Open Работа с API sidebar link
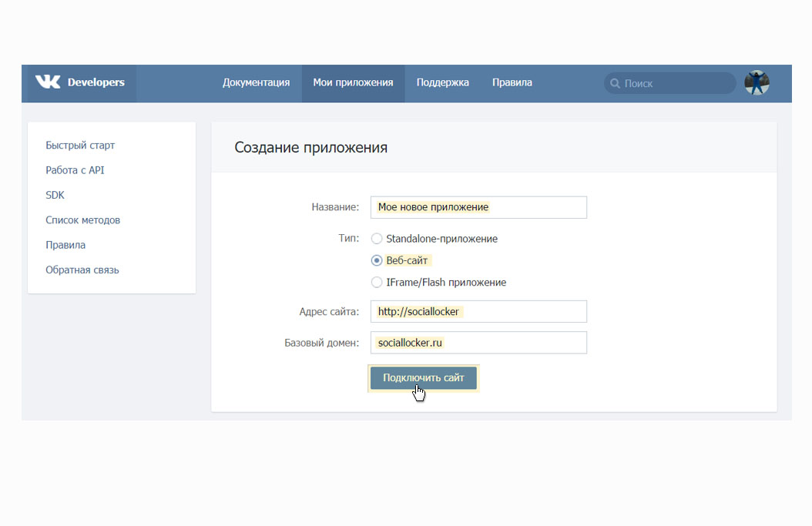 tap(75, 170)
